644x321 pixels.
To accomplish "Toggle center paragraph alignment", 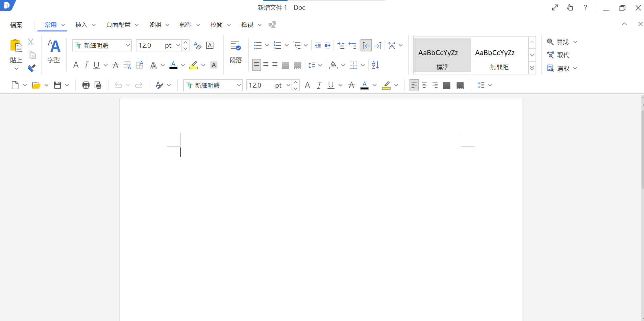I will (266, 65).
